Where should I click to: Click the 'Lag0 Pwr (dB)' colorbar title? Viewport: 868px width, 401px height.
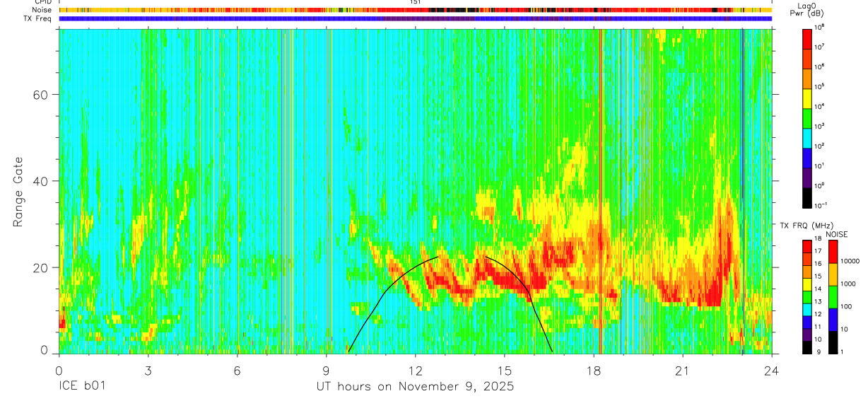coord(807,10)
